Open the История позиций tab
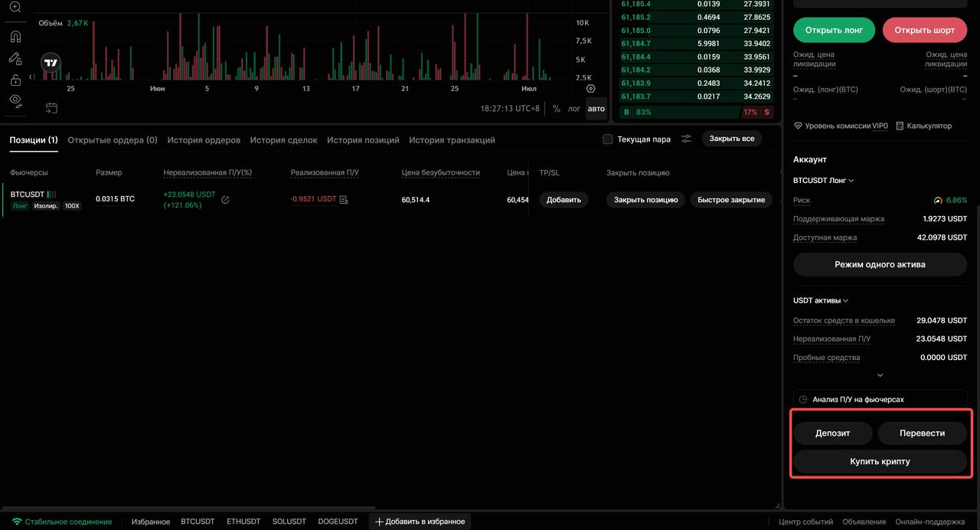This screenshot has height=530, width=980. pyautogui.click(x=363, y=140)
